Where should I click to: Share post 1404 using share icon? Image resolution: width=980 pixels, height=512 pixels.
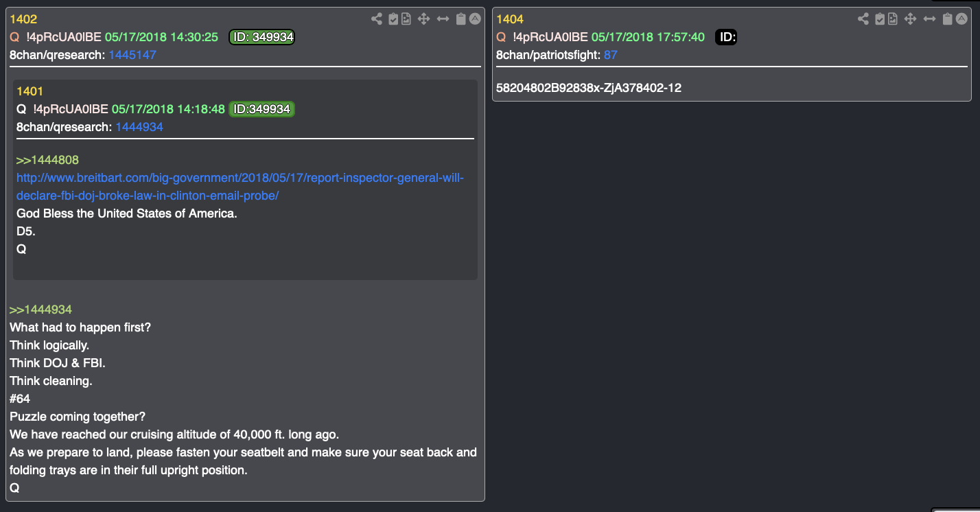click(863, 19)
